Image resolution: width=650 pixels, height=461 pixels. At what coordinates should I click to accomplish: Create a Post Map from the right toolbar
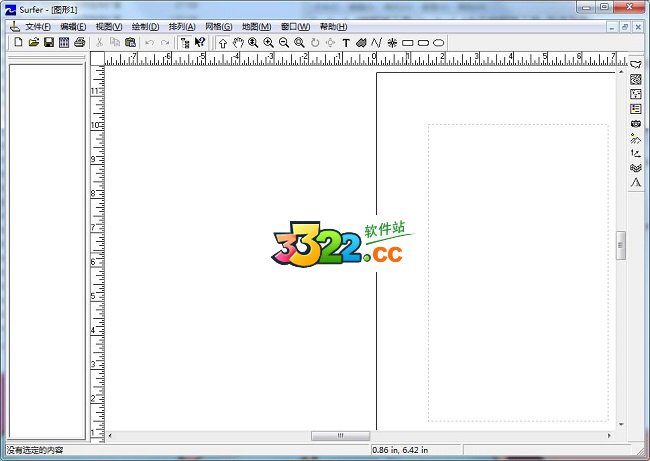(635, 94)
